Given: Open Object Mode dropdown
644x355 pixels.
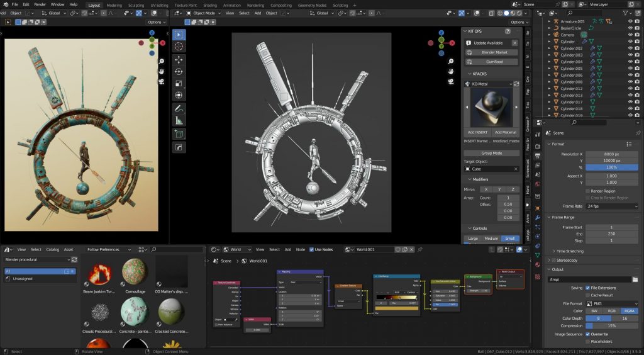Looking at the screenshot, I should [204, 13].
